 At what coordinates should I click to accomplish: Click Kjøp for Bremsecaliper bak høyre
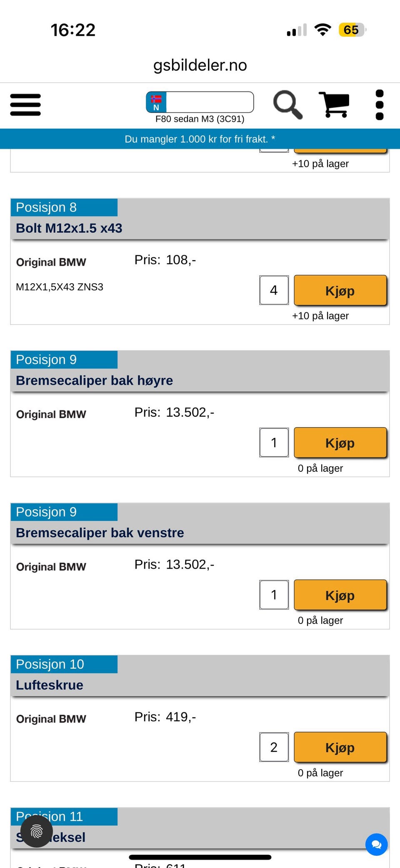(340, 443)
